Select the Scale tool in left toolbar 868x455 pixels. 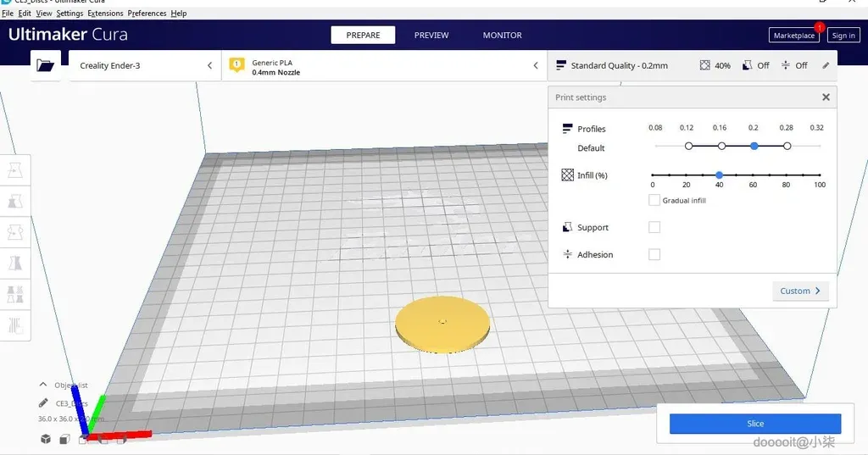click(x=15, y=202)
